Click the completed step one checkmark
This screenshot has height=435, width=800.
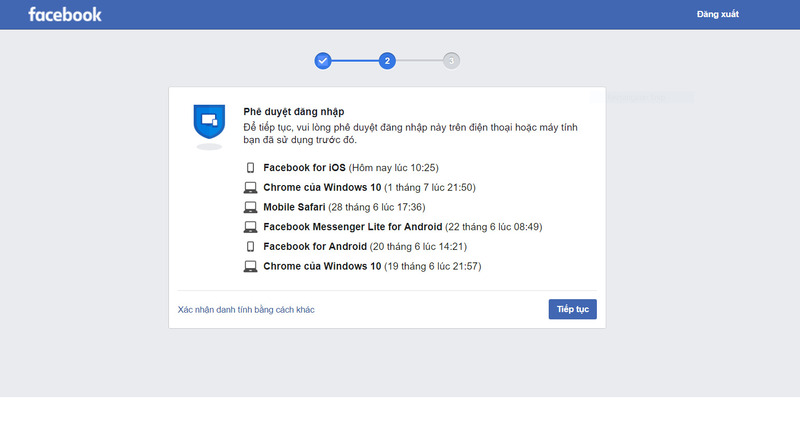[x=322, y=61]
